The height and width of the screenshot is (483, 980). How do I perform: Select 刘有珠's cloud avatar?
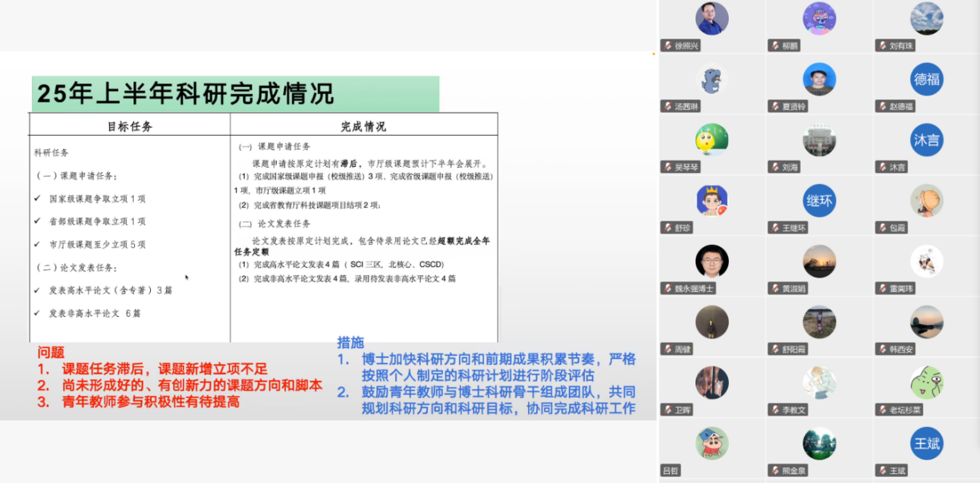click(926, 19)
